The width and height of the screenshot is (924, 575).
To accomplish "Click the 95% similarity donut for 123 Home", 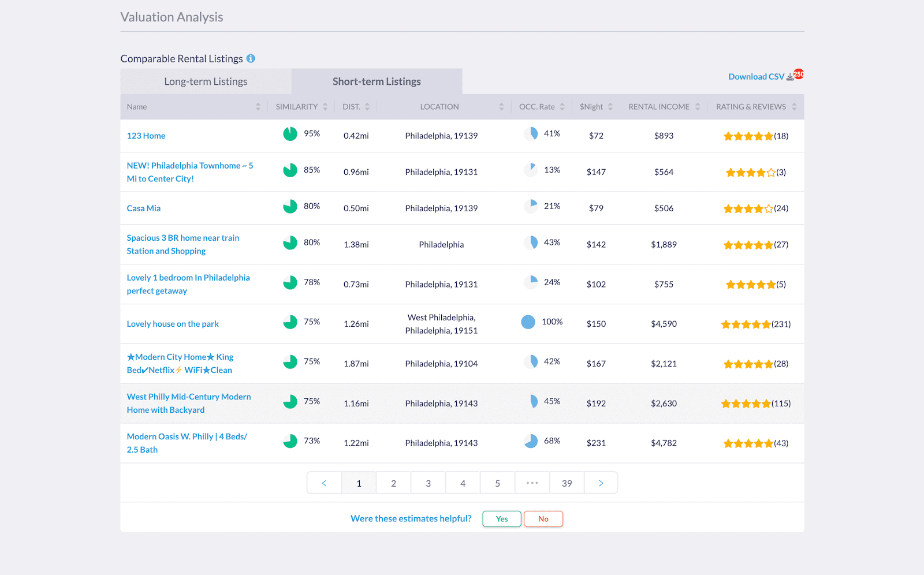I will click(x=290, y=133).
